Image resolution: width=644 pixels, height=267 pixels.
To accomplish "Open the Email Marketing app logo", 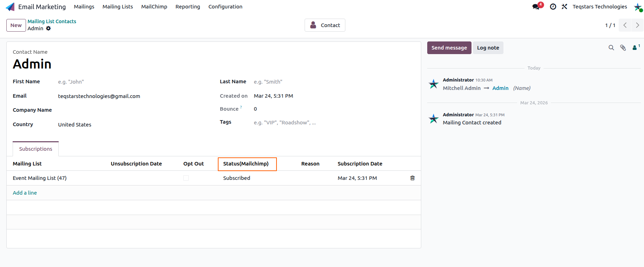I will [x=10, y=7].
